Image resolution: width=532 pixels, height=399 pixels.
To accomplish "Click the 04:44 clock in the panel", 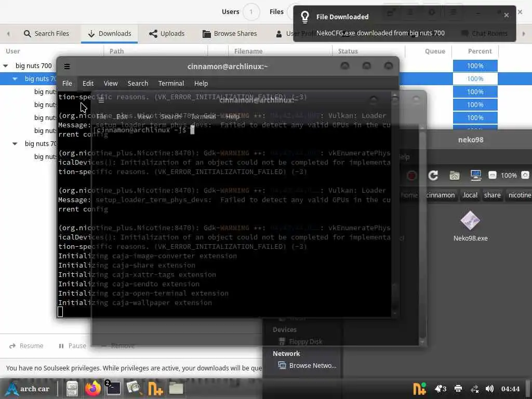I will point(510,389).
